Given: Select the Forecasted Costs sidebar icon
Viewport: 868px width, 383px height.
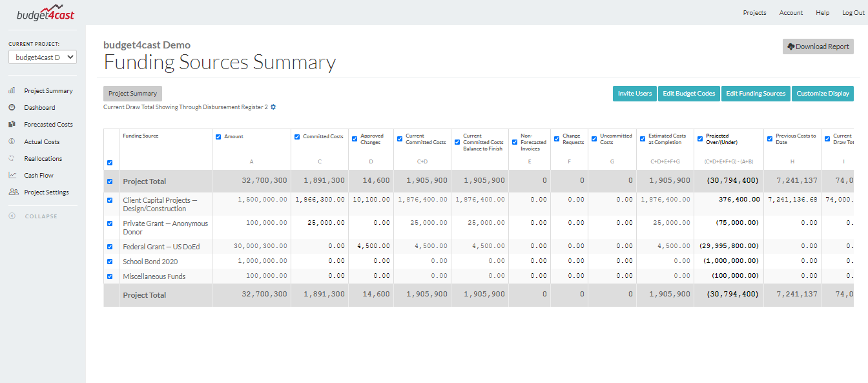Looking at the screenshot, I should click(12, 125).
